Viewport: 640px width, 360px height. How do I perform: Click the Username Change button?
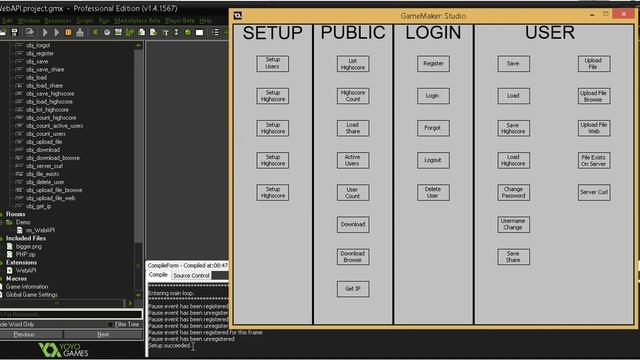pyautogui.click(x=513, y=224)
